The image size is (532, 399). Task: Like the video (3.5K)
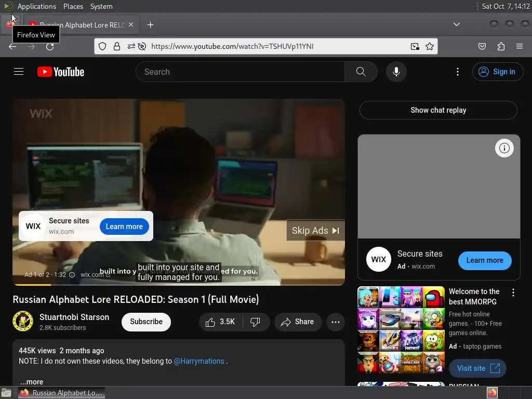pyautogui.click(x=221, y=322)
